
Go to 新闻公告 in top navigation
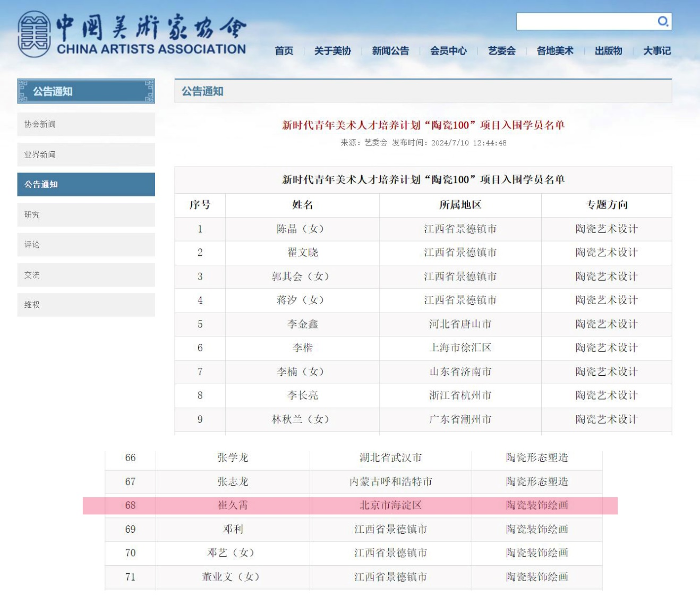coord(390,51)
